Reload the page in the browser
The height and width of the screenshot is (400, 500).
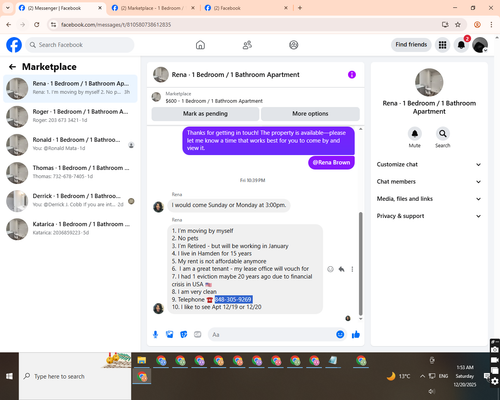(x=37, y=24)
